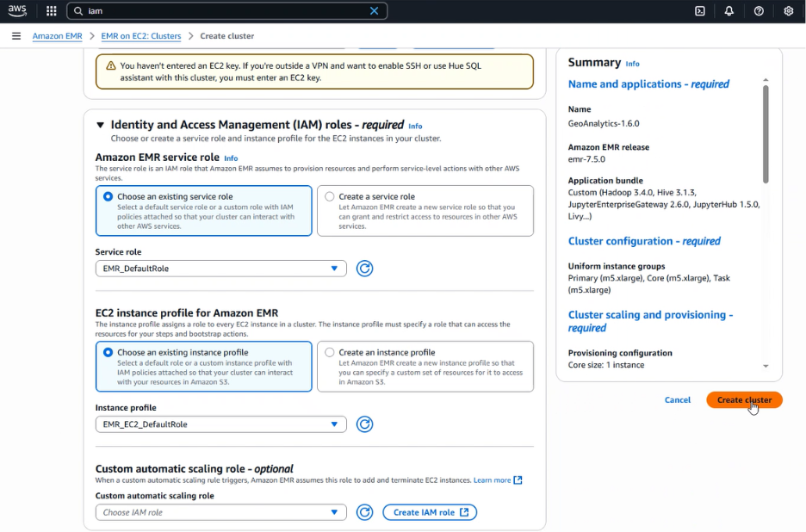
Task: Select Choose an existing service role
Action: [x=203, y=211]
